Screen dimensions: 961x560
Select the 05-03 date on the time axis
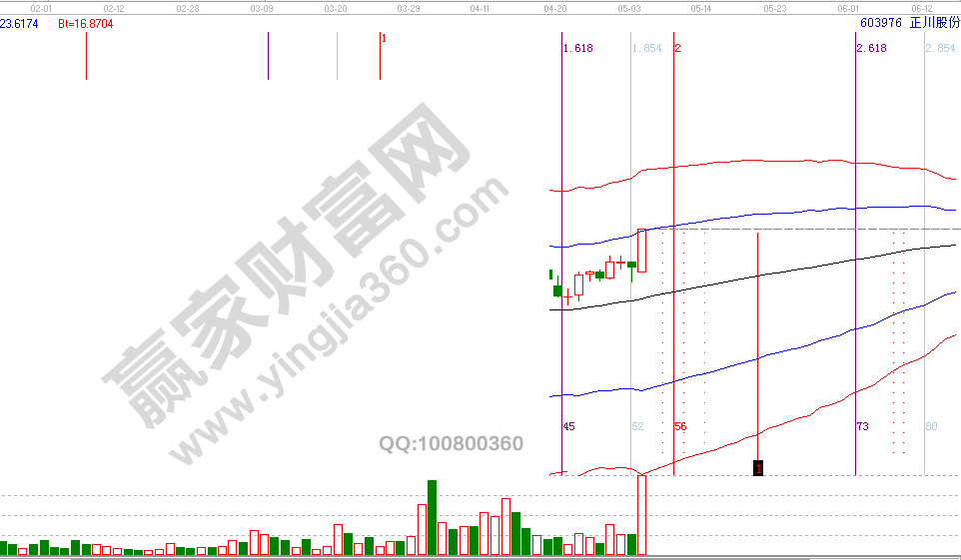628,7
